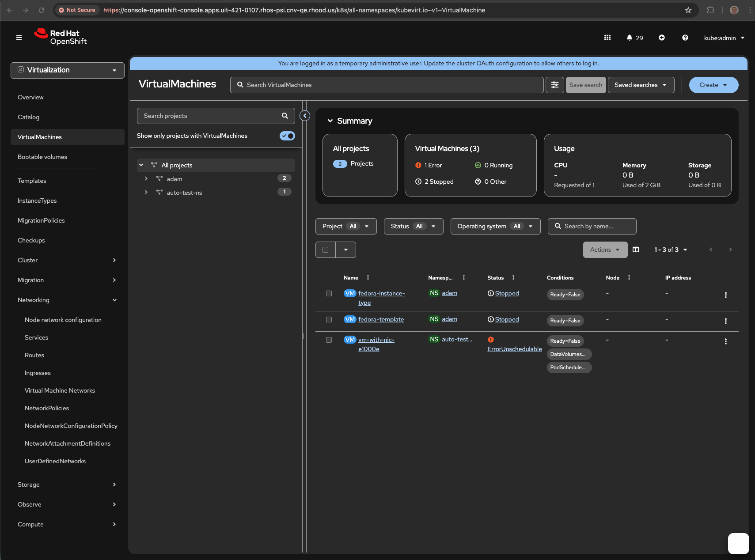Screen dimensions: 755x560
Task: Open advanced search filter sliders icon
Action: 555,85
